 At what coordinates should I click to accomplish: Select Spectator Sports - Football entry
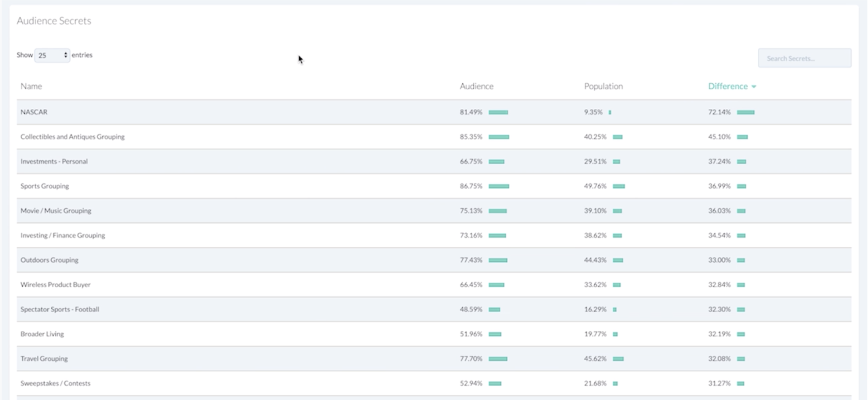click(60, 309)
